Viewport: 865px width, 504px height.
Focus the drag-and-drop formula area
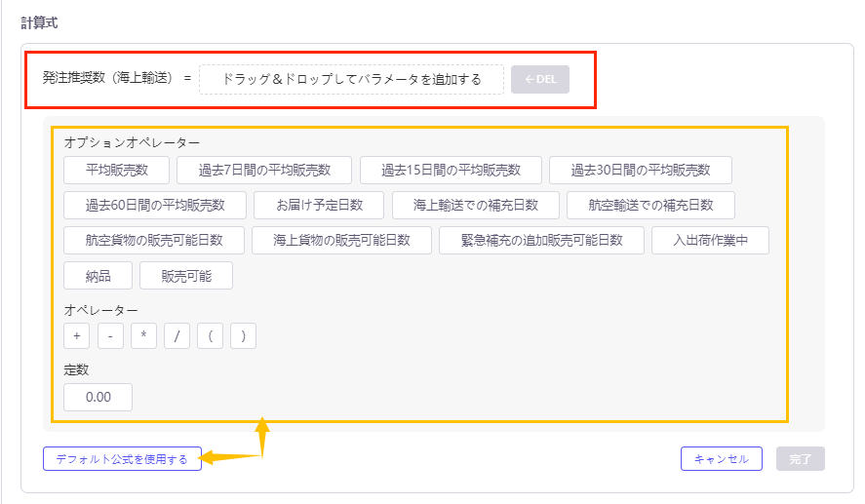click(x=351, y=79)
